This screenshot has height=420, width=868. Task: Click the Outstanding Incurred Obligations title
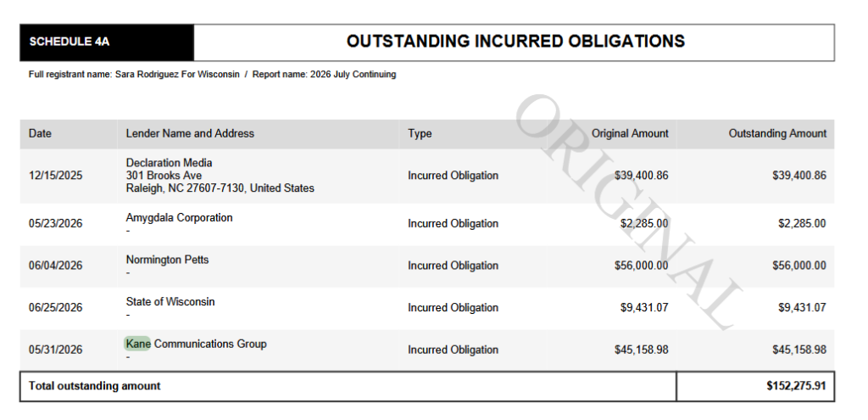515,41
